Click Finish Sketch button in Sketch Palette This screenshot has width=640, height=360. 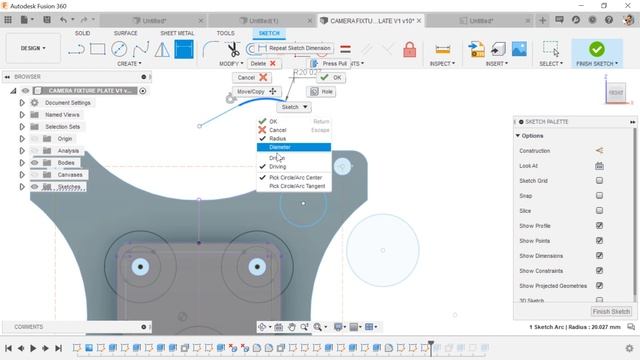coord(611,311)
